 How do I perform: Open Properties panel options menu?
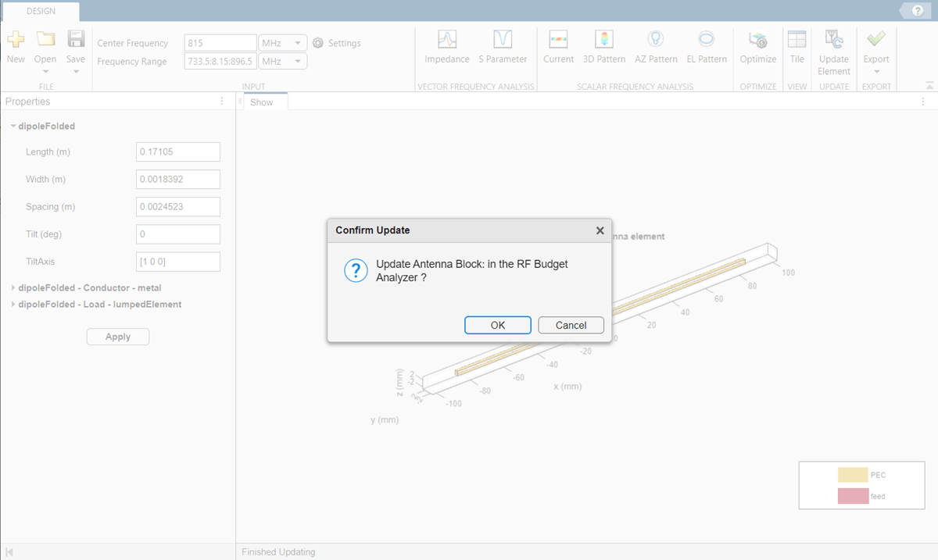222,102
